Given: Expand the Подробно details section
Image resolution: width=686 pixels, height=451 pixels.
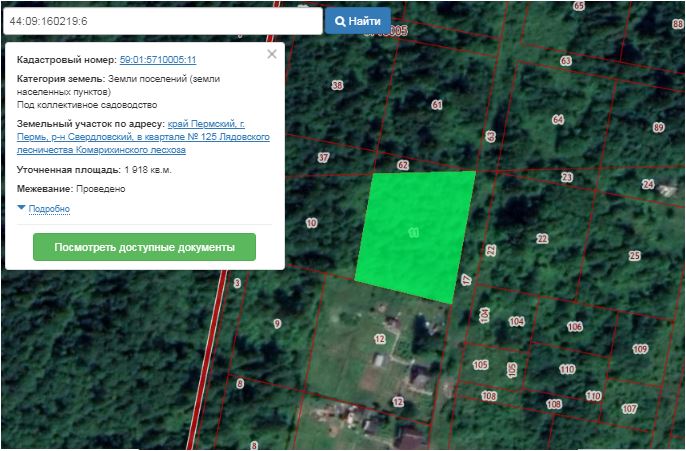Looking at the screenshot, I should [x=49, y=208].
